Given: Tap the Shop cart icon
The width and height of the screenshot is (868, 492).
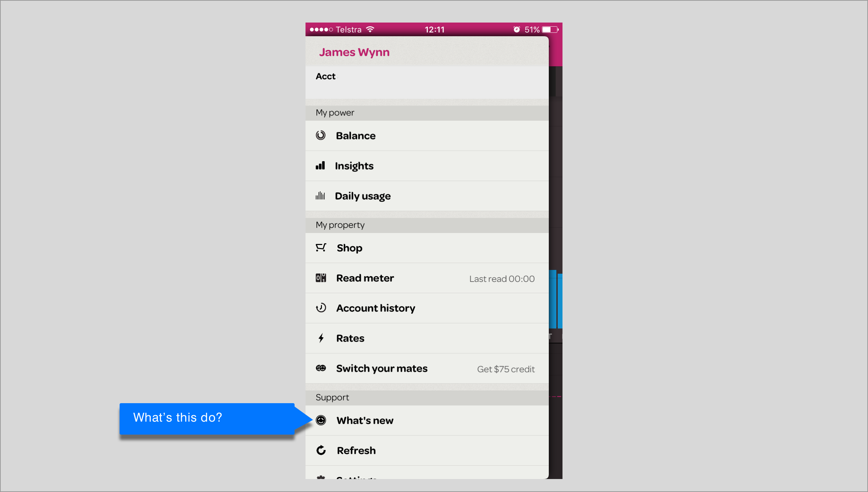Looking at the screenshot, I should [x=321, y=248].
